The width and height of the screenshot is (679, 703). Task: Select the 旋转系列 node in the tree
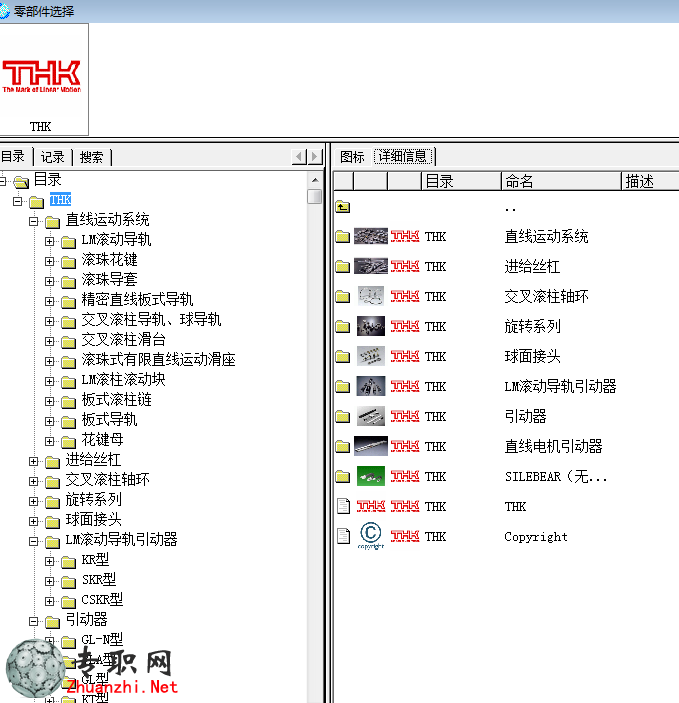[94, 499]
